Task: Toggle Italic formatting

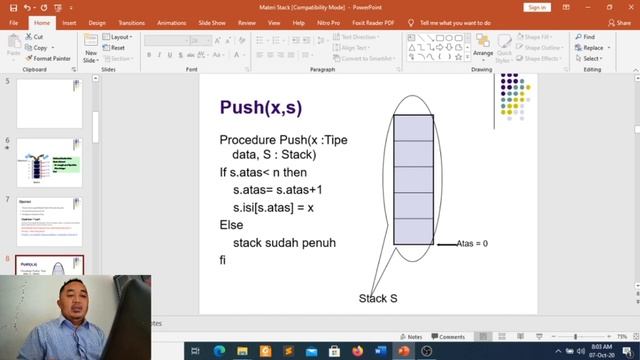Action: point(159,55)
